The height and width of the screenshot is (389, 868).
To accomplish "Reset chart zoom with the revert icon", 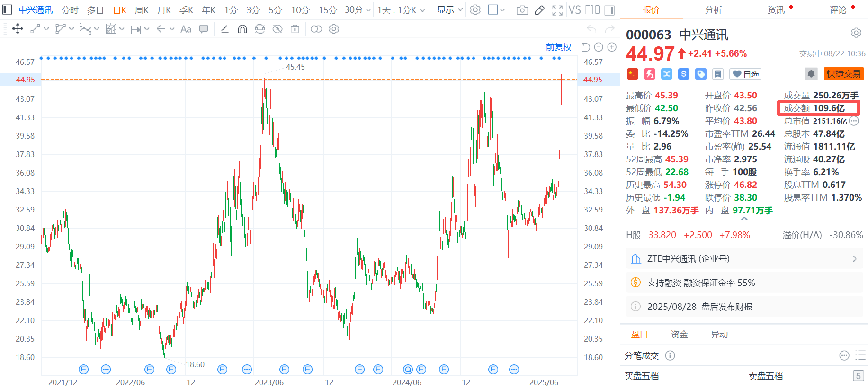I will 586,47.
